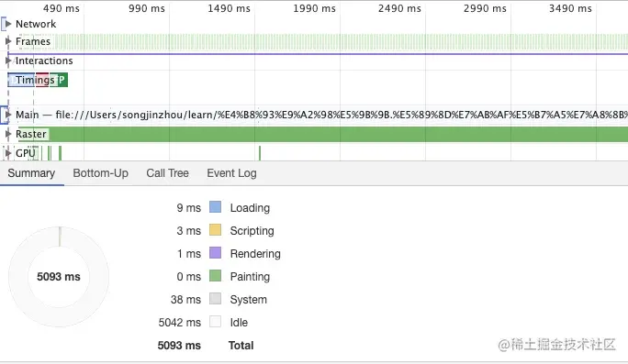
Task: Open the Bottom-Up tab
Action: [100, 173]
